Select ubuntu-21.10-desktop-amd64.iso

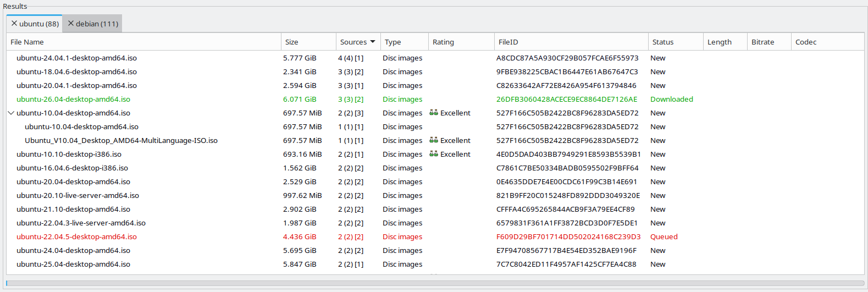73,209
